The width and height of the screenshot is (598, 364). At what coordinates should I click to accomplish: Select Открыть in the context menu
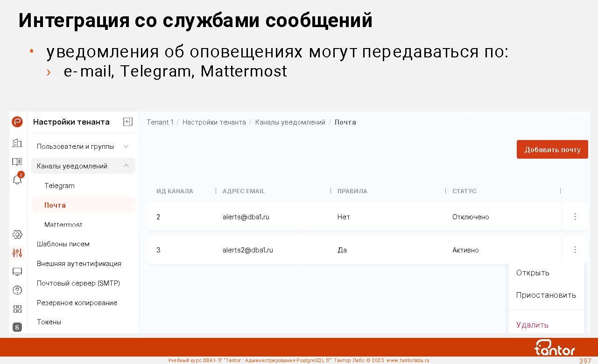click(x=533, y=273)
